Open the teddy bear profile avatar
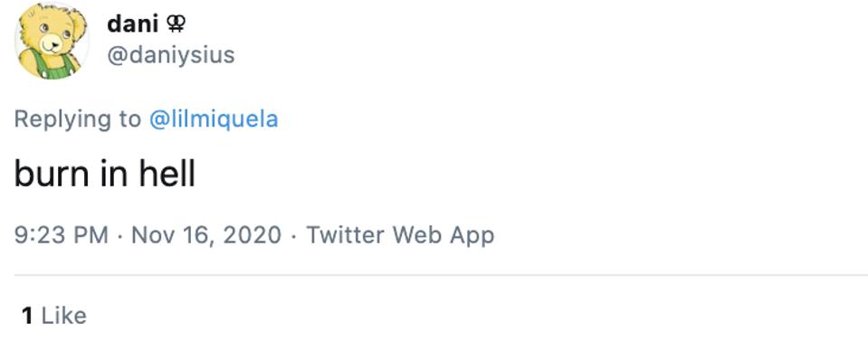Viewport: 868px width, 351px height. (52, 41)
